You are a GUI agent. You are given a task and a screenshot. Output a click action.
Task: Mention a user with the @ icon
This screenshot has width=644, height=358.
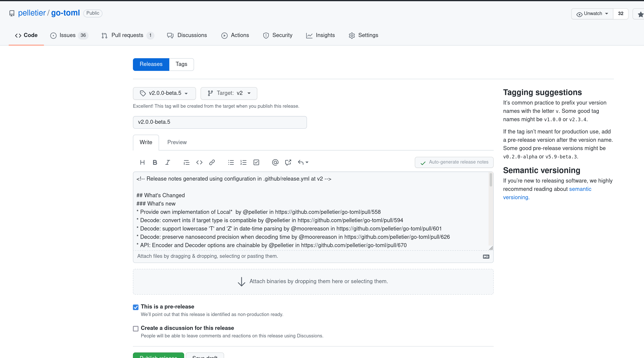(x=275, y=163)
